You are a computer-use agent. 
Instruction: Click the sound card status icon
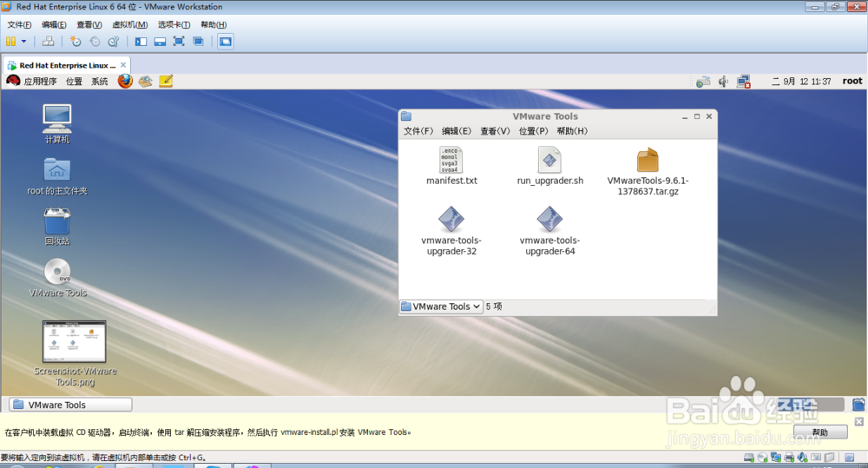tap(802, 458)
